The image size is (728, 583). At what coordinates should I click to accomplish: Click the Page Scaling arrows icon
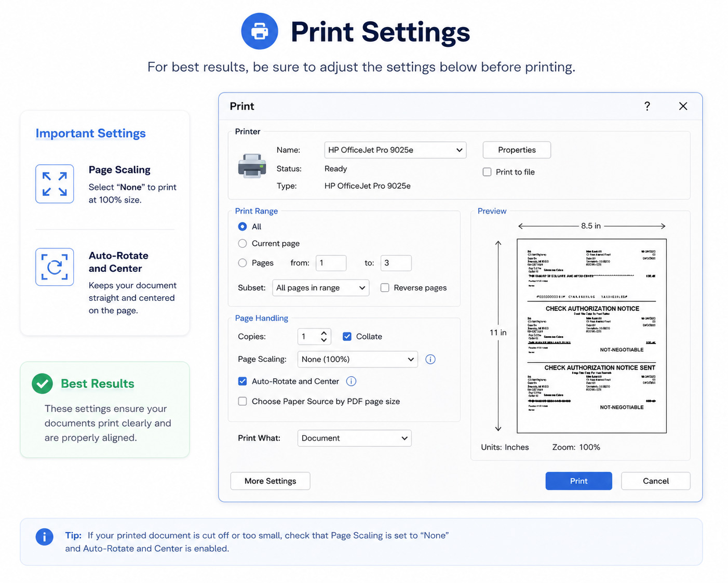pyautogui.click(x=55, y=184)
